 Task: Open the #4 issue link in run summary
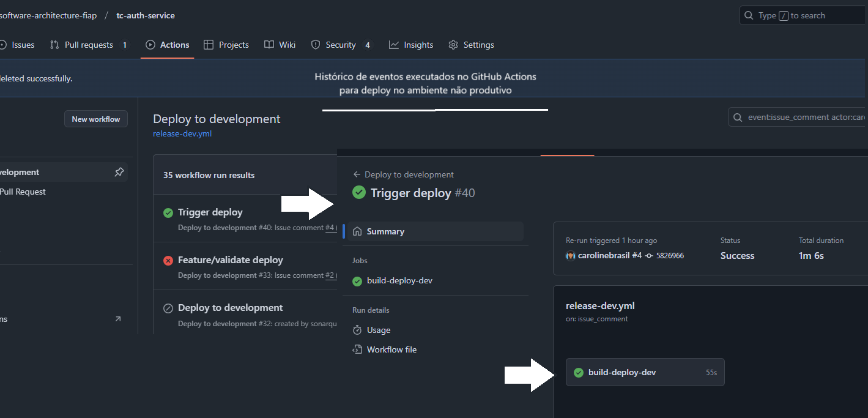coord(637,255)
